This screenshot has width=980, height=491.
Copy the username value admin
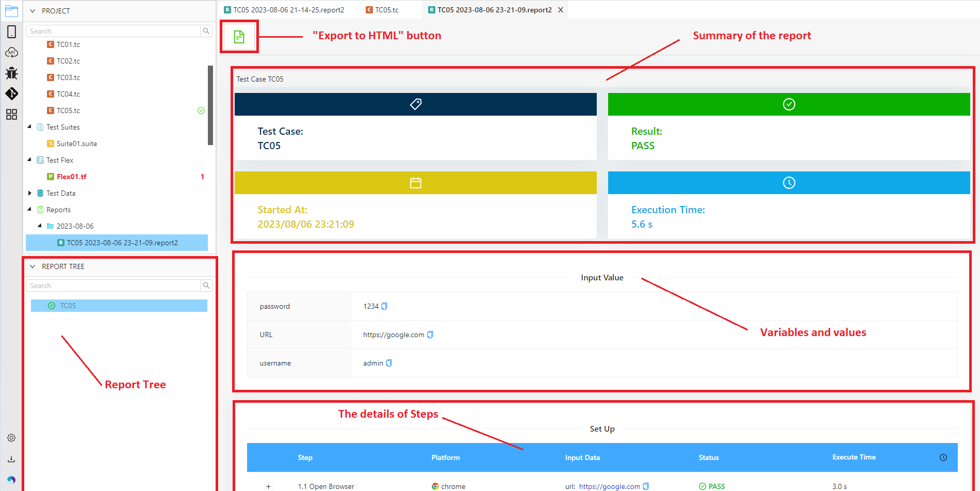pos(389,363)
